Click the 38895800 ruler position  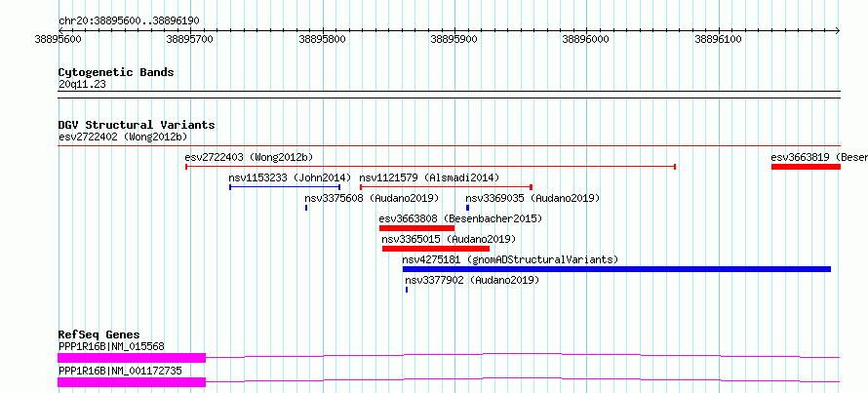(x=323, y=39)
